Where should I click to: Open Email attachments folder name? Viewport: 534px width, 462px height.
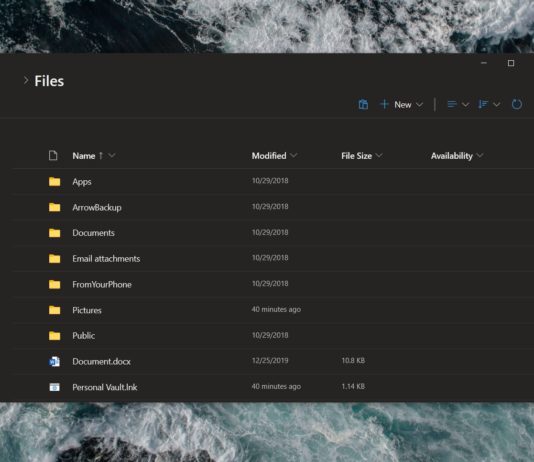(x=106, y=259)
